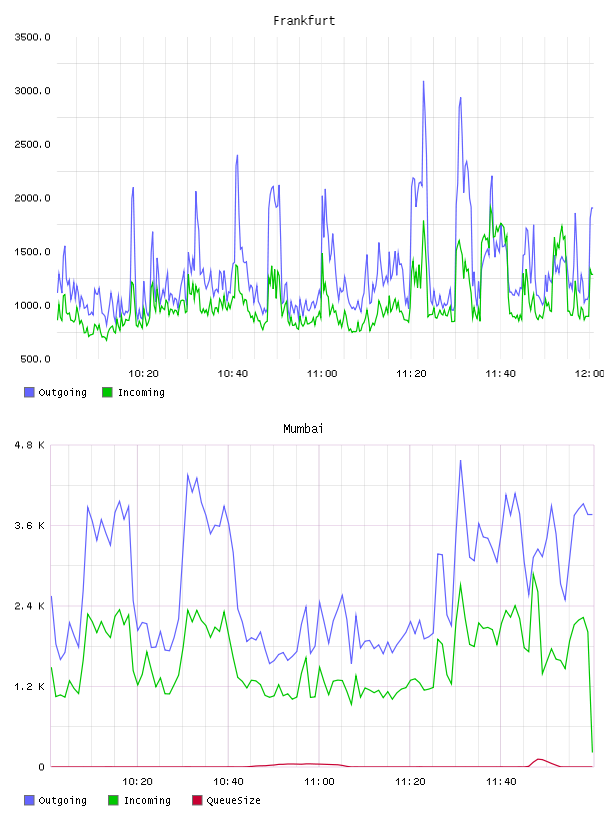
Task: Click the 1500.0 axis value on Frankfurt chart
Action: (32, 252)
